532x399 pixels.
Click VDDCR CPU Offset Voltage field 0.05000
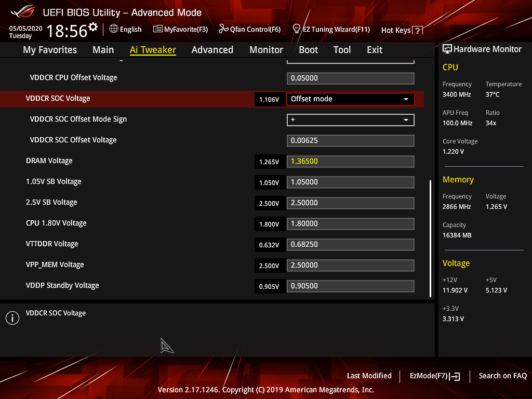click(x=351, y=78)
